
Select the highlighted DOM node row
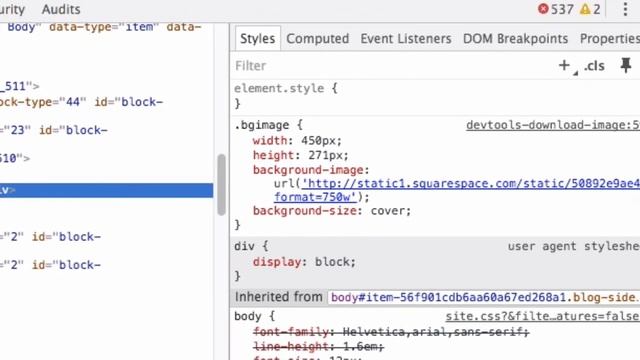pos(107,191)
